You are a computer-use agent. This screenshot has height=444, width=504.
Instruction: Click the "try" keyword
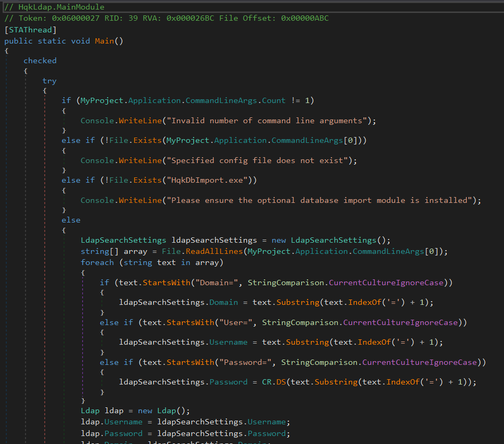click(49, 81)
